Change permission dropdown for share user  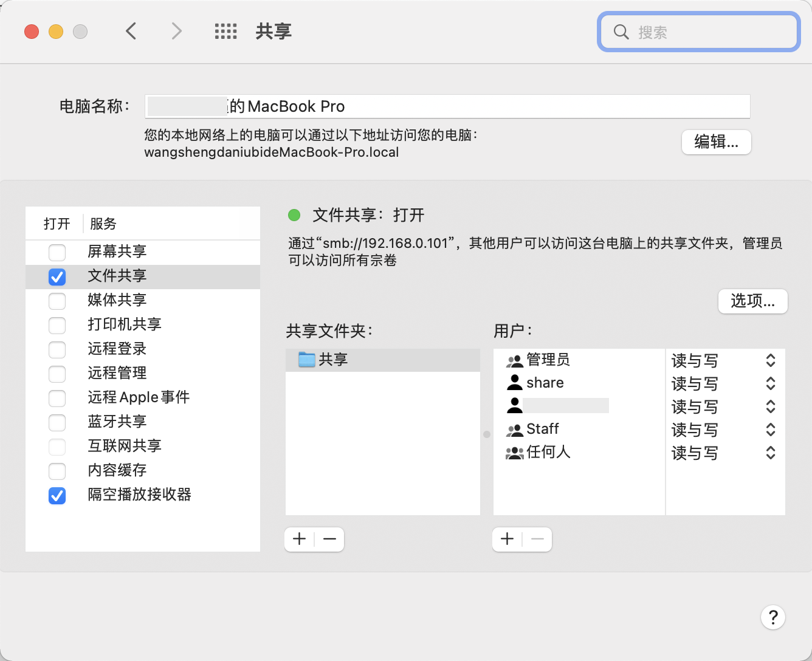click(x=770, y=383)
